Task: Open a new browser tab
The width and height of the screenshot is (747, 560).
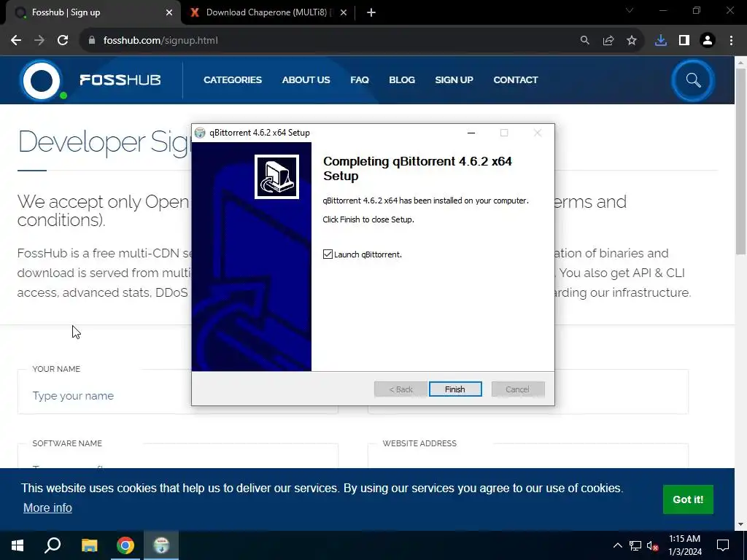Action: [x=371, y=13]
